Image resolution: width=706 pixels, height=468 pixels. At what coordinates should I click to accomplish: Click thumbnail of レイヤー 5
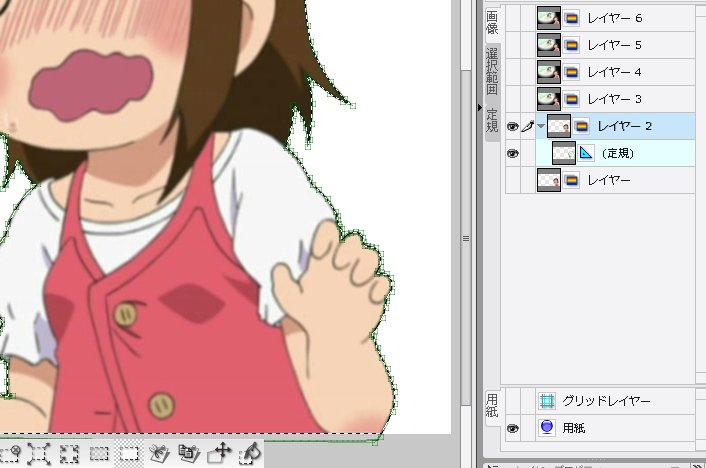click(x=549, y=45)
